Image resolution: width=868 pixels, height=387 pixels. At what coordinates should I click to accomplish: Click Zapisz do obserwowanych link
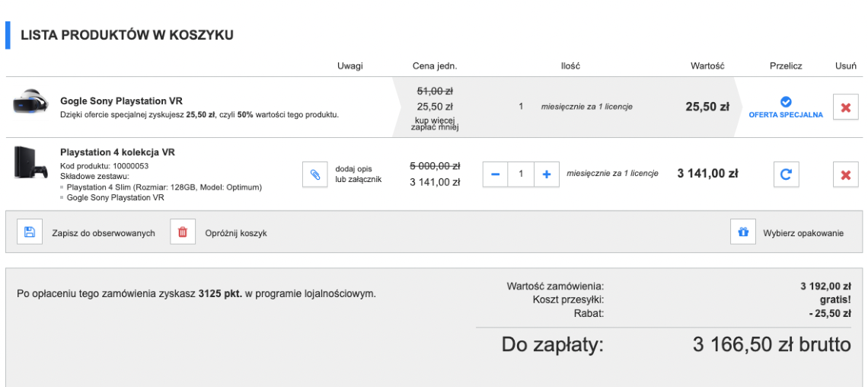(104, 233)
